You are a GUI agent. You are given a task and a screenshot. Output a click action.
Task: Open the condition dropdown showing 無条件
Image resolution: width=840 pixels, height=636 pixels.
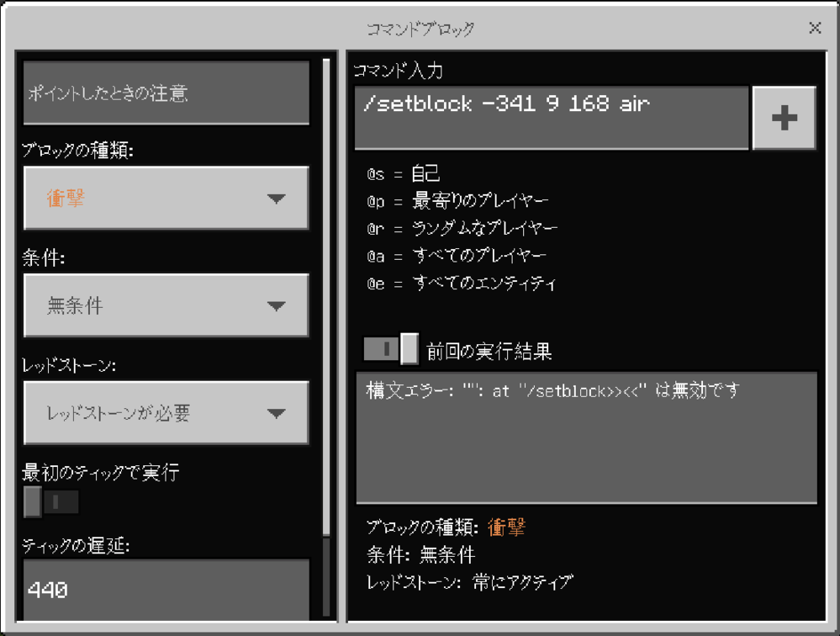tap(166, 305)
